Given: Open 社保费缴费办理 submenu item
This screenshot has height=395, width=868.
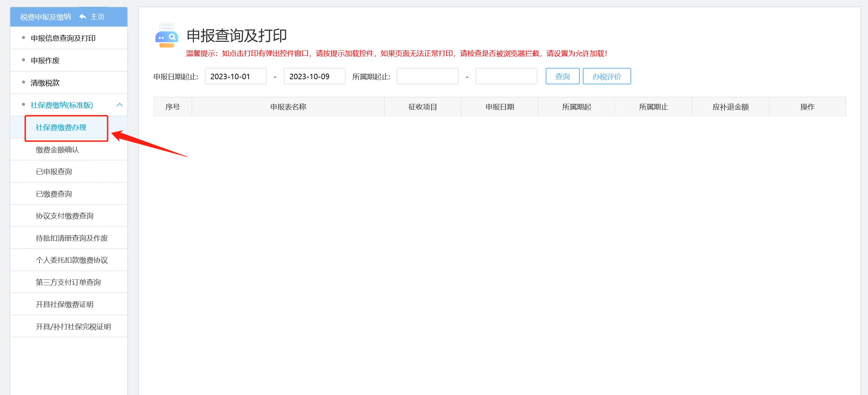Looking at the screenshot, I should click(x=61, y=128).
